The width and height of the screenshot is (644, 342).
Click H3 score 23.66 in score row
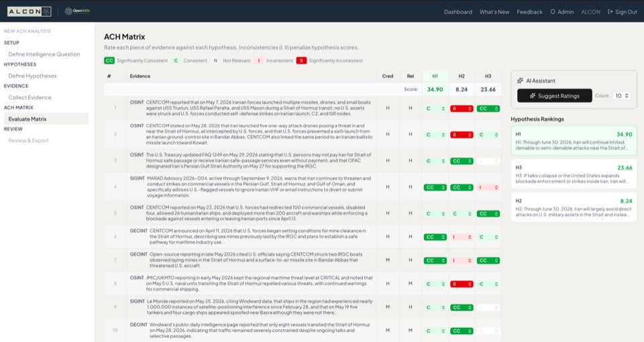tap(488, 89)
